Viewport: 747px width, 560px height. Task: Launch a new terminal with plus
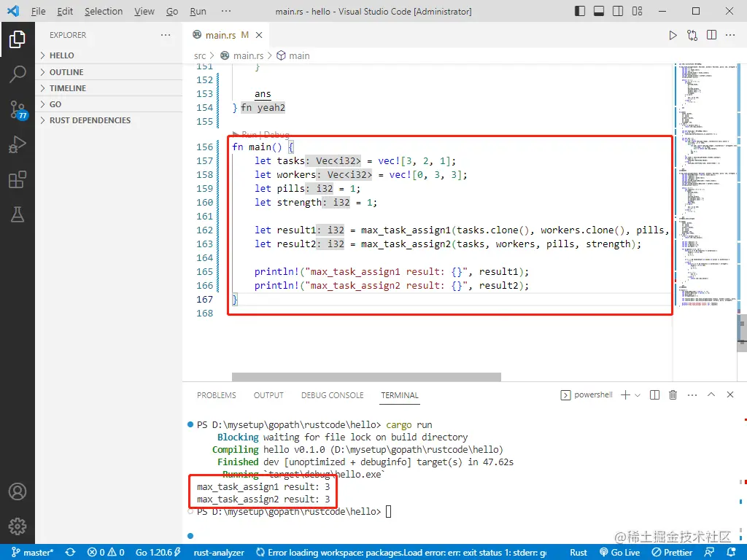point(625,394)
